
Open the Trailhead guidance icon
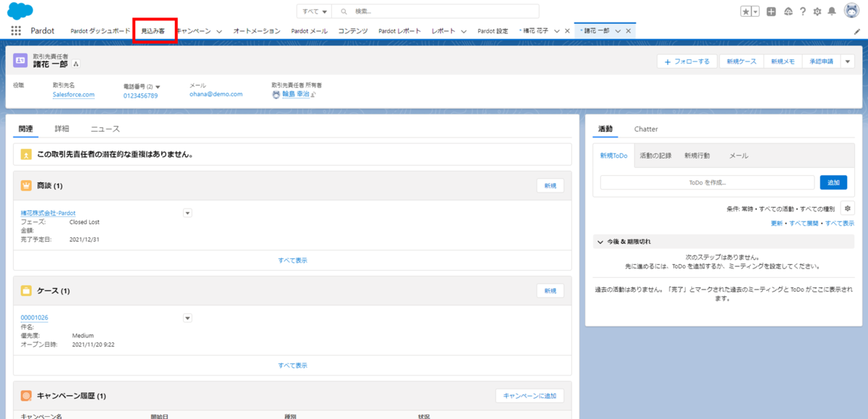tap(788, 12)
